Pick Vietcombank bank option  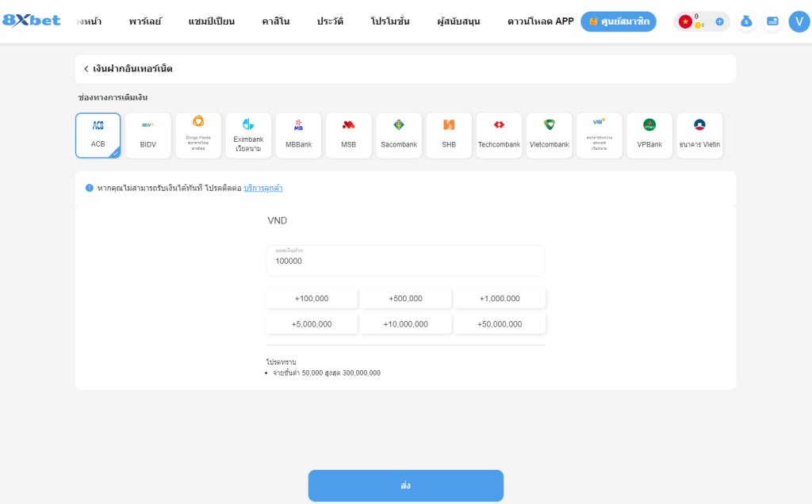[x=549, y=135]
